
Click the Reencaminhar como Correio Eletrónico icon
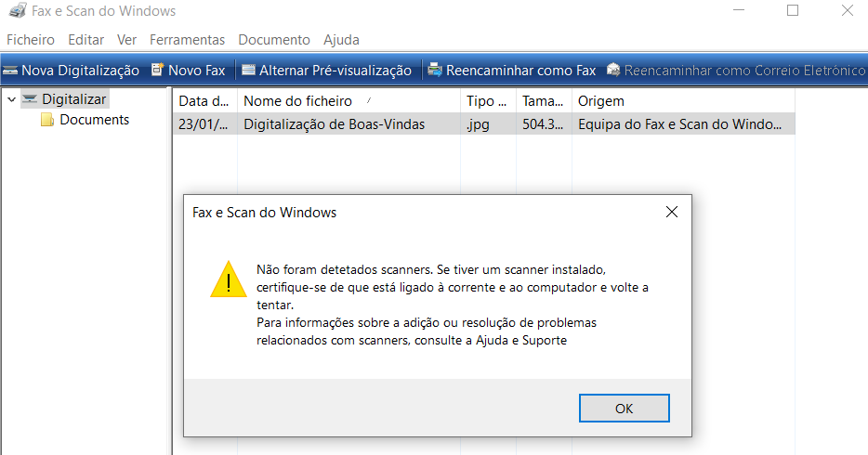[613, 70]
